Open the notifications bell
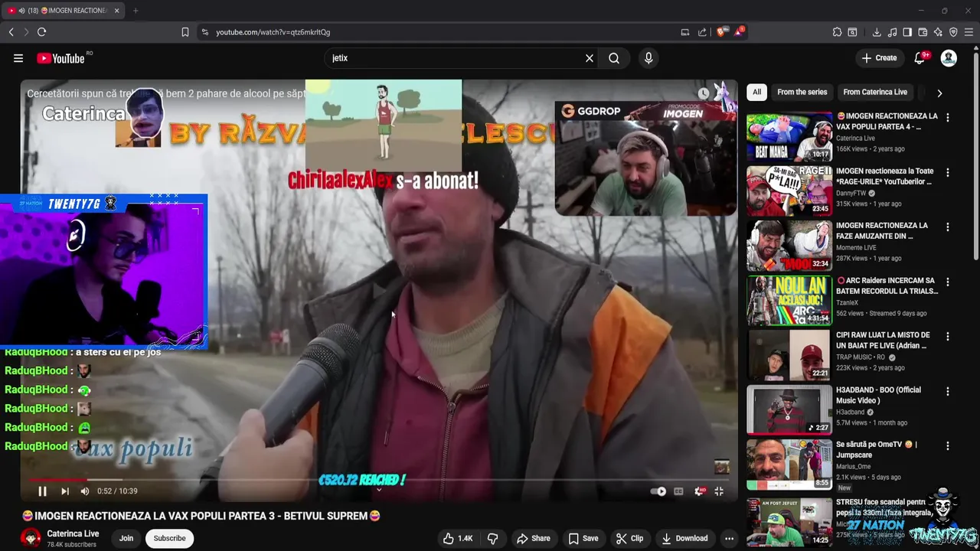The width and height of the screenshot is (980, 551). [x=920, y=58]
